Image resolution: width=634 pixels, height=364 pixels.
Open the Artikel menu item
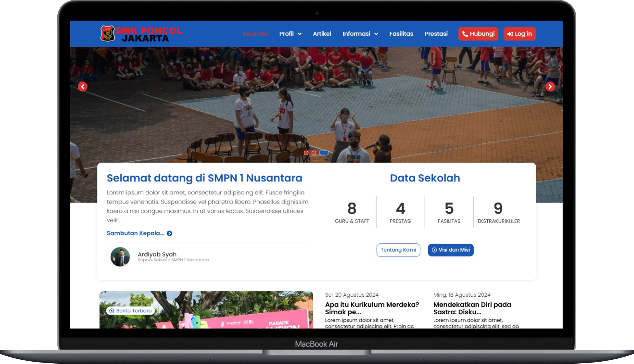click(x=322, y=34)
